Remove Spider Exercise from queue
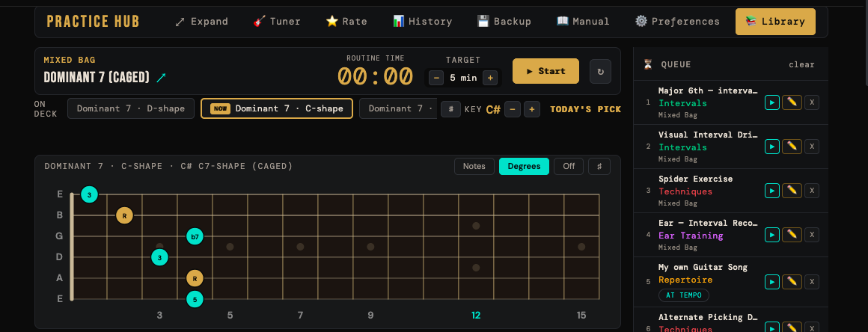Screen dimensions: 868x332 812,191
